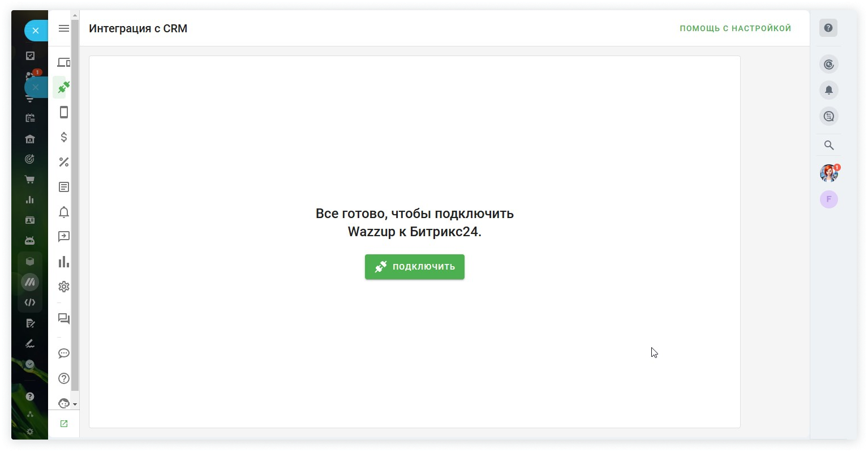Click the bell icon in Wazzup sidebar
Image resolution: width=868 pixels, height=452 pixels.
(x=64, y=212)
